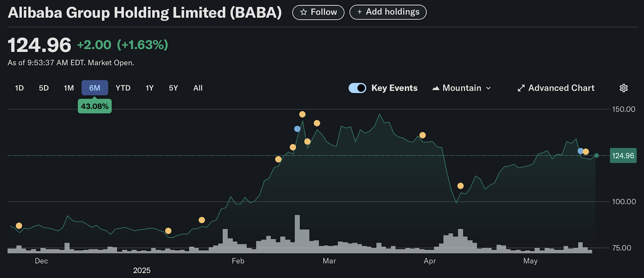Click the yellow event marker before April label
The width and height of the screenshot is (644, 278).
pyautogui.click(x=423, y=135)
